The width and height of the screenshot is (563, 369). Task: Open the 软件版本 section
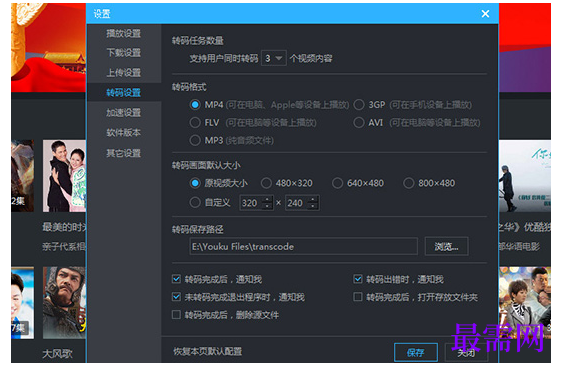tap(124, 133)
